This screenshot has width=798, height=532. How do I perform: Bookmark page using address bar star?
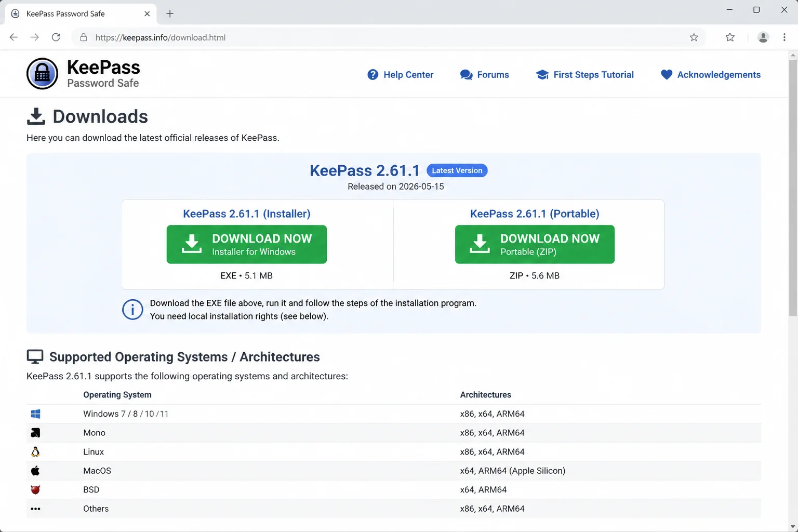click(694, 37)
